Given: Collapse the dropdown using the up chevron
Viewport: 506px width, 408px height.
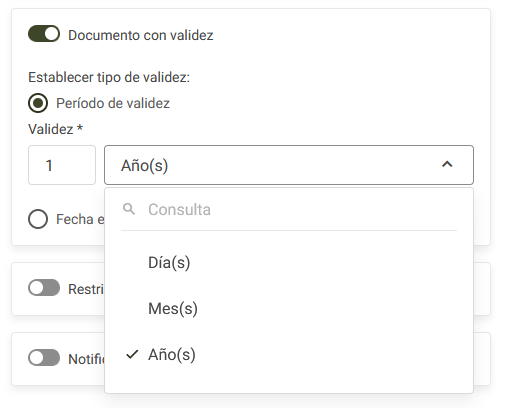Looking at the screenshot, I should tap(447, 164).
